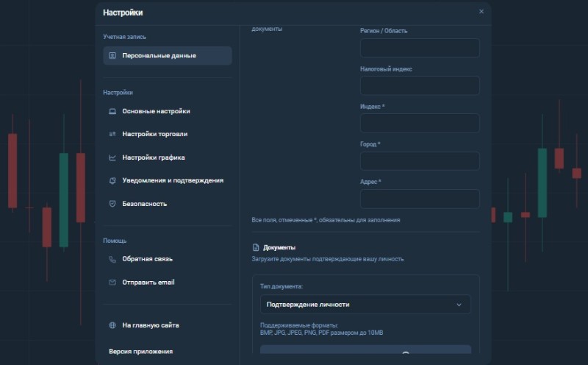Click the laptop icon for main settings
The image size is (588, 365).
112,111
